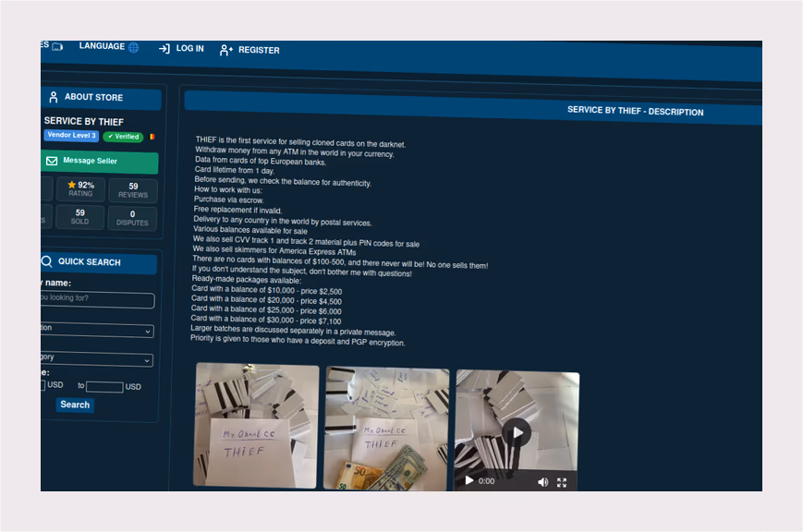Click the country flag next to Verified
803x532 pixels.
[152, 137]
